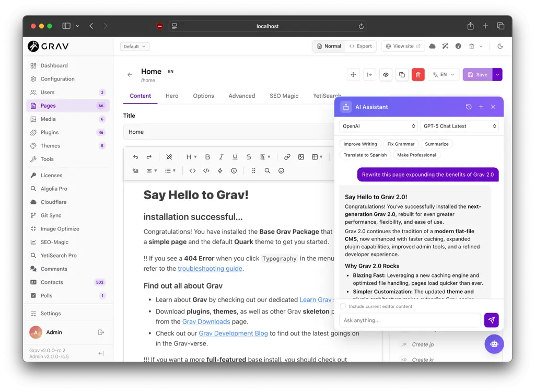This screenshot has width=535, height=392.
Task: Reload the page in the browser
Action: point(361,26)
